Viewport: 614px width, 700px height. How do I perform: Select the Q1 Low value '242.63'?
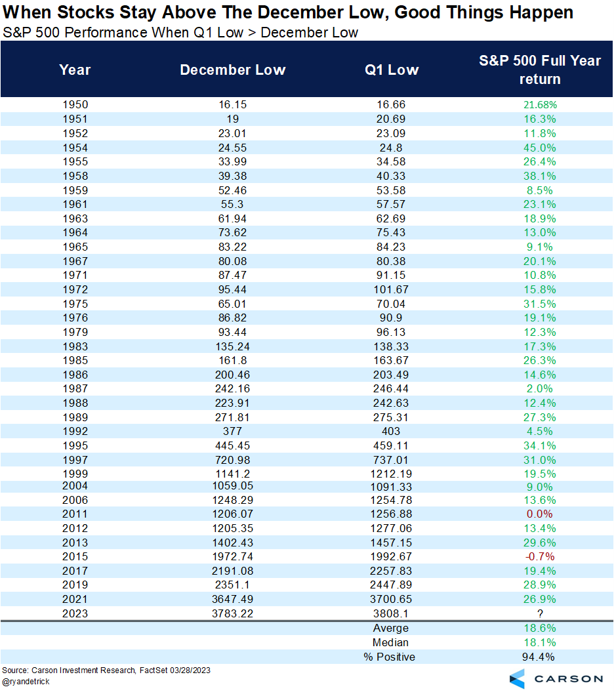(391, 403)
